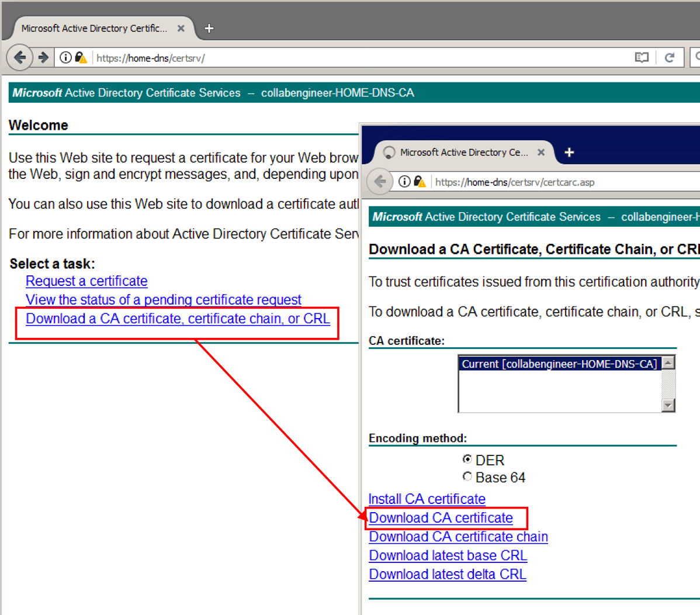700x615 pixels.
Task: Click the back arrow in the main browser
Action: 19,57
